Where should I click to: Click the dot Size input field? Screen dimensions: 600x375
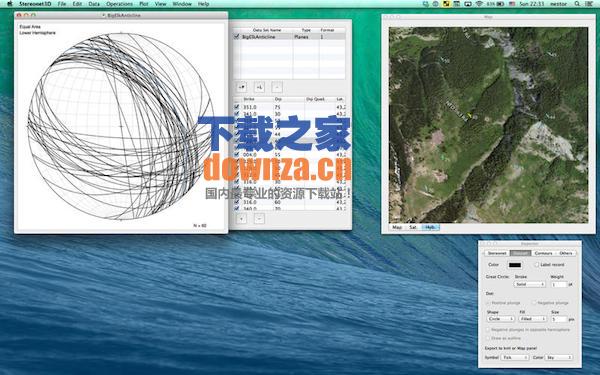pos(559,319)
